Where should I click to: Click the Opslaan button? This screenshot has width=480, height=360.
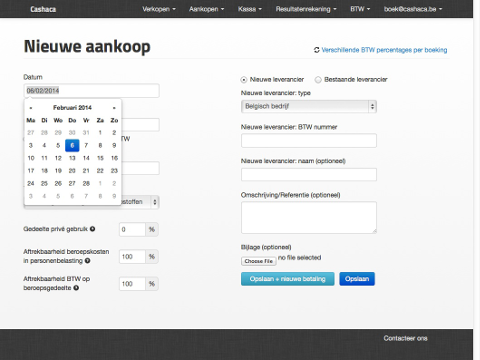pos(357,279)
